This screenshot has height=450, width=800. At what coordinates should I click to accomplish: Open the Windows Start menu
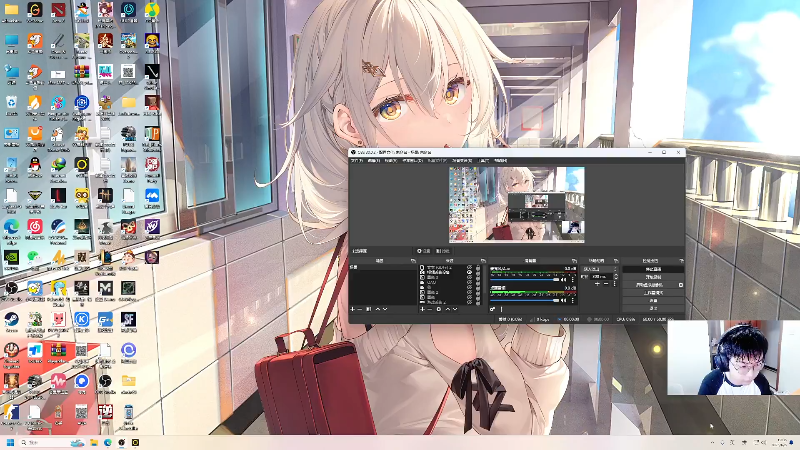(x=10, y=442)
